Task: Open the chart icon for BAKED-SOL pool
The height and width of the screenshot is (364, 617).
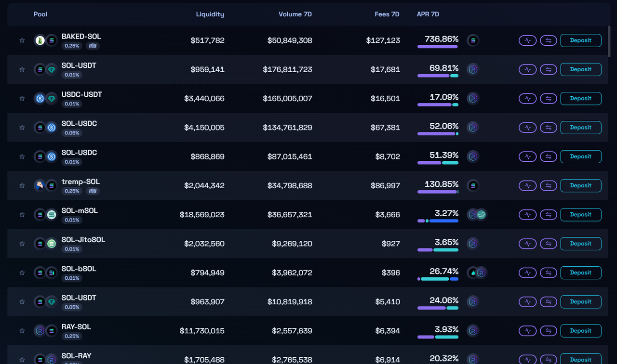Action: pyautogui.click(x=527, y=40)
